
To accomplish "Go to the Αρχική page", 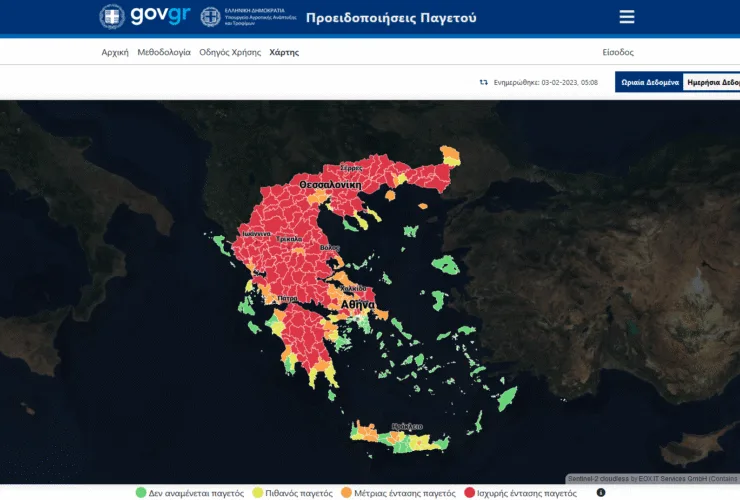I will click(115, 52).
